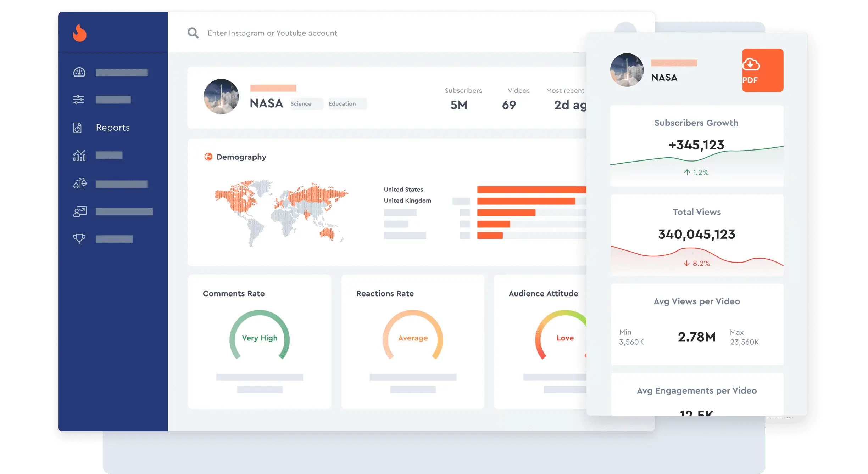Select the filters sliders icon in sidebar
The image size is (868, 474).
click(x=79, y=100)
